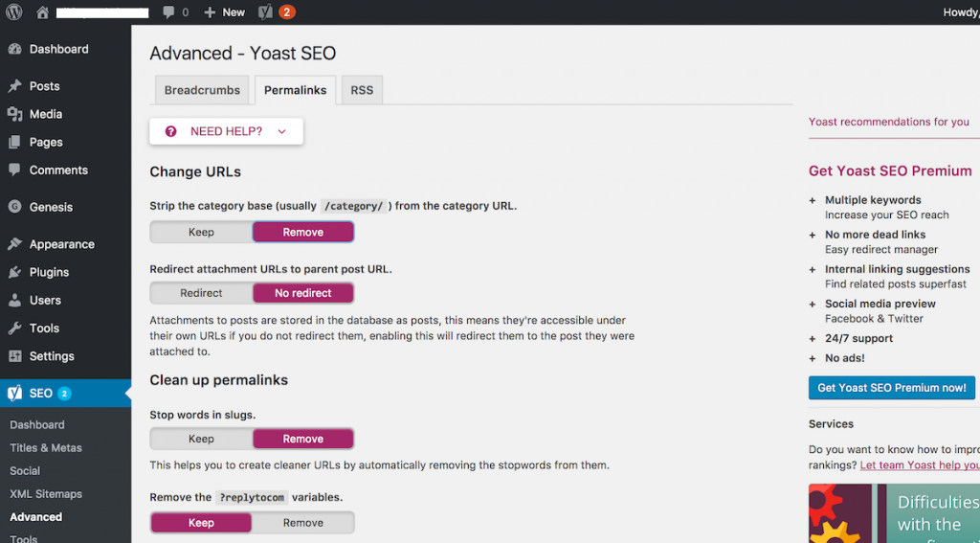This screenshot has height=543, width=980.
Task: Switch to the Breadcrumbs tab
Action: coord(202,90)
